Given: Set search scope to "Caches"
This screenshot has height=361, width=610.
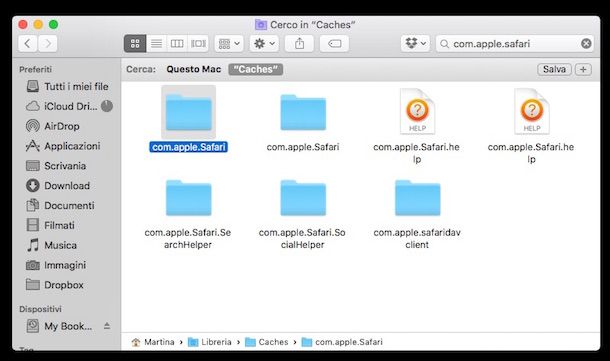Looking at the screenshot, I should (x=256, y=69).
